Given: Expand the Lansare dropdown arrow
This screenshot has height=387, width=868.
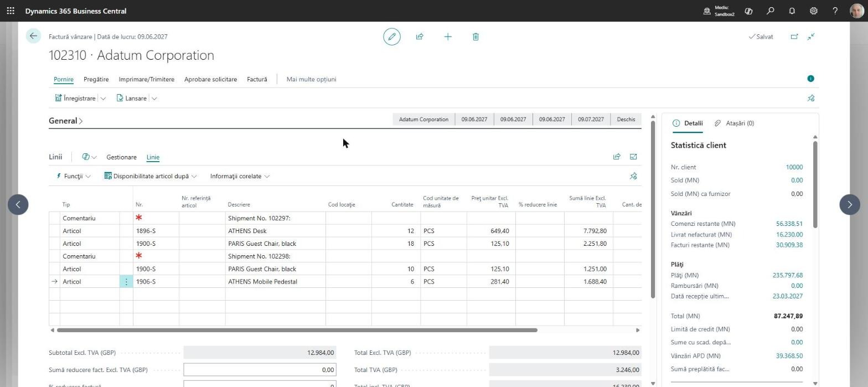Looking at the screenshot, I should (x=154, y=99).
